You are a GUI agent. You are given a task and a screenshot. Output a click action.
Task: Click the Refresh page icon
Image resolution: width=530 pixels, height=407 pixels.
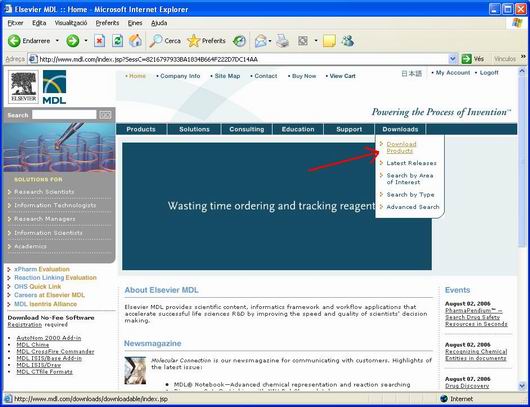coord(117,41)
